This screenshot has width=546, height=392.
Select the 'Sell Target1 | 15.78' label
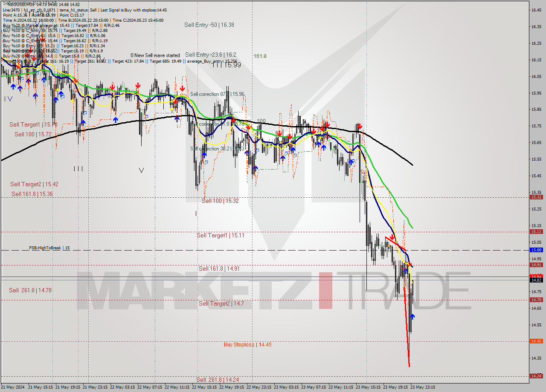coord(33,124)
